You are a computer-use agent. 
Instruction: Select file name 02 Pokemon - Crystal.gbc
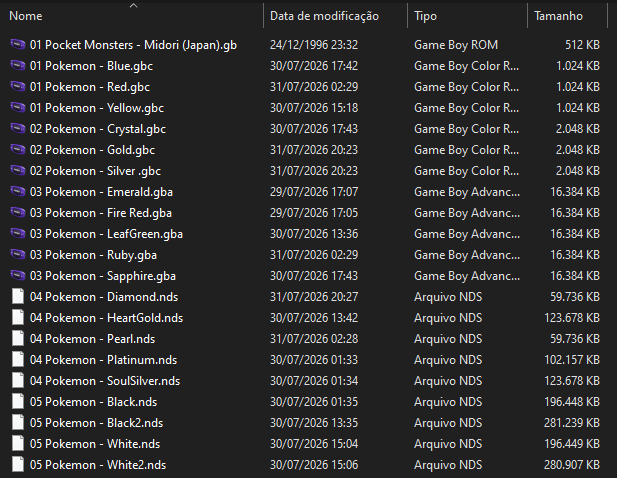tap(98, 129)
